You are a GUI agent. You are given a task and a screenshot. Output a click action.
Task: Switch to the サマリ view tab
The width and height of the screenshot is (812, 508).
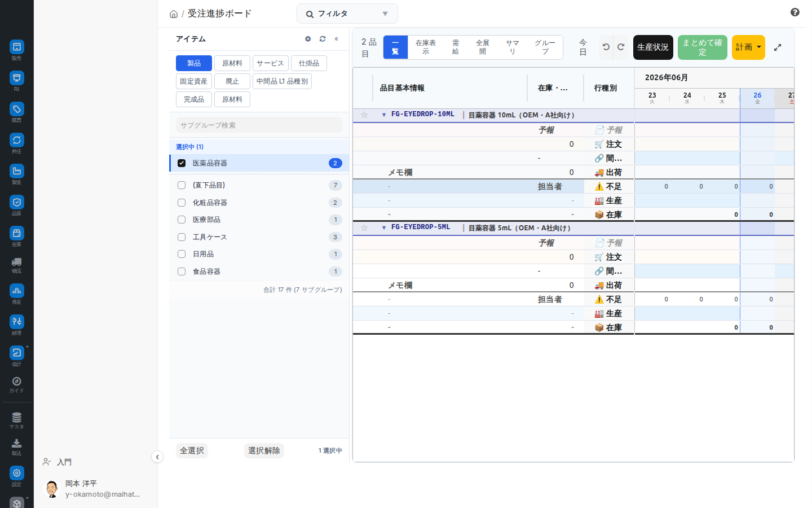[513, 47]
